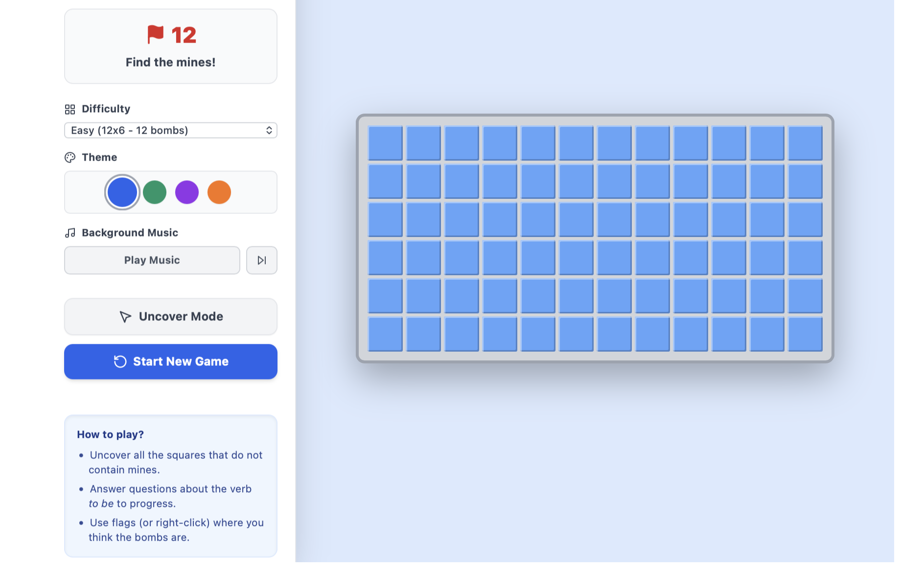This screenshot has height=572, width=924.
Task: Click the dropdown arrows on Easy difficulty
Action: click(269, 130)
